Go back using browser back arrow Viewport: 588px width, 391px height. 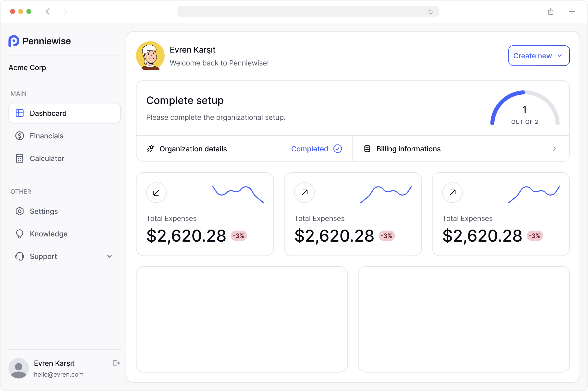48,12
